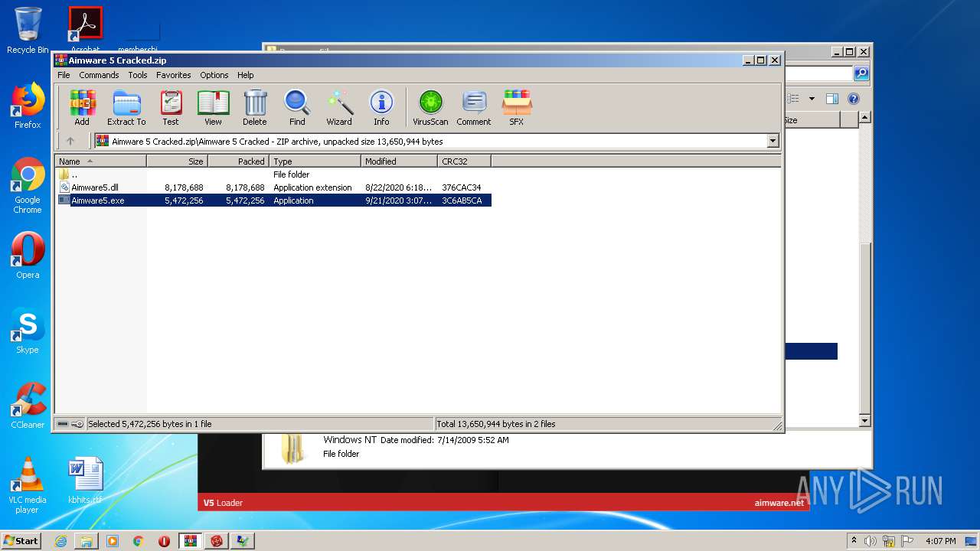Show hidden tray icons arrow
The image size is (980, 551).
(854, 540)
